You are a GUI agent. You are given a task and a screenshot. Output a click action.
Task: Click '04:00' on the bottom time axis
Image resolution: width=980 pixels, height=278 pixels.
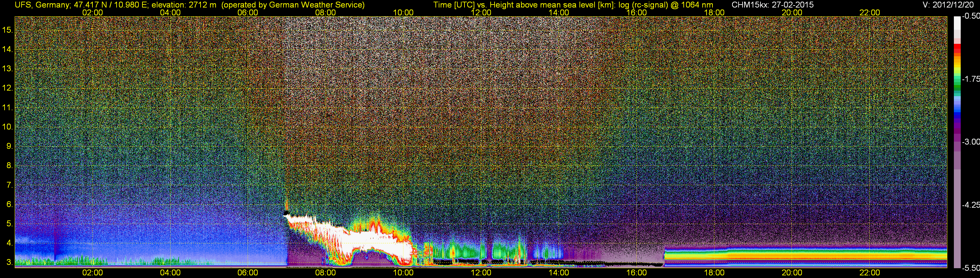tap(170, 273)
